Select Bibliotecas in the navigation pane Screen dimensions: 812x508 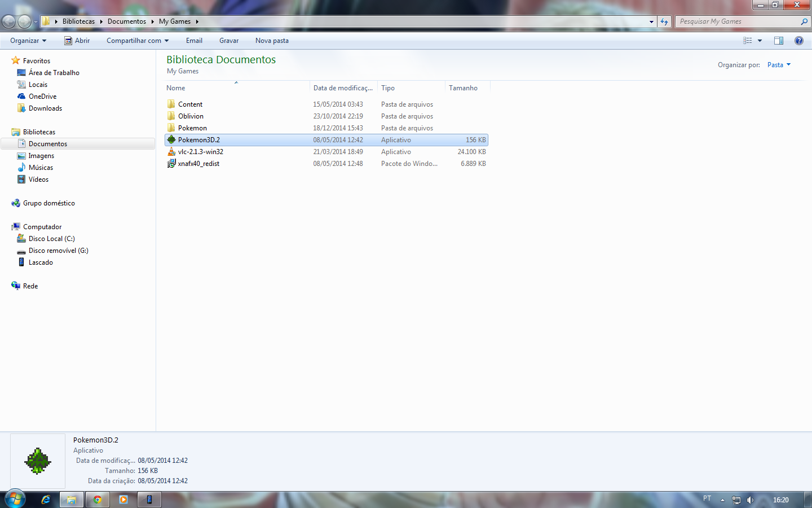pos(39,132)
